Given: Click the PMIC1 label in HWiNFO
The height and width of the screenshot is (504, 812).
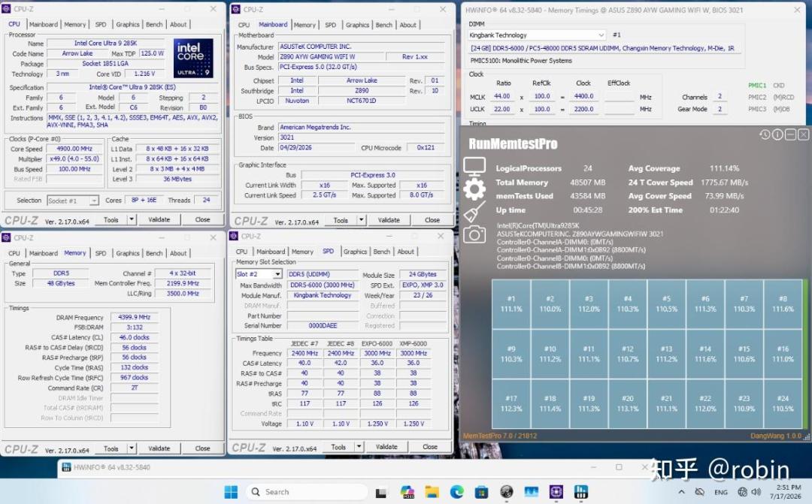Looking at the screenshot, I should (x=756, y=86).
